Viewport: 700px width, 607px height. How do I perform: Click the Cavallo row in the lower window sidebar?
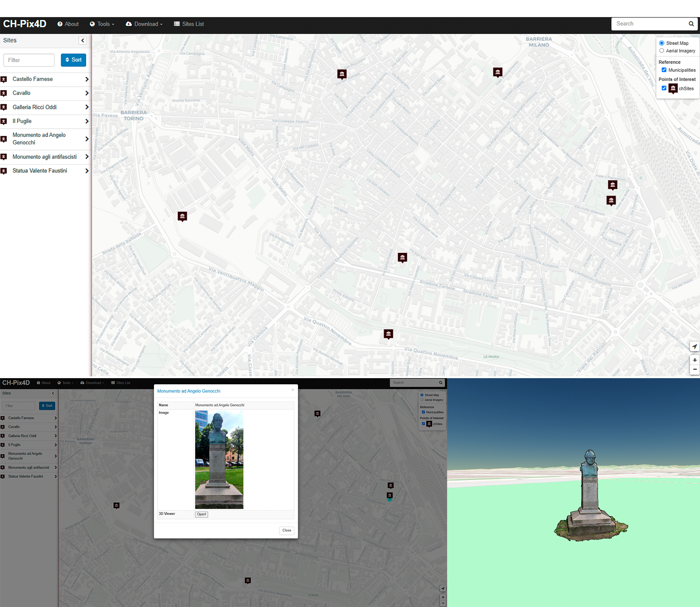pyautogui.click(x=29, y=427)
